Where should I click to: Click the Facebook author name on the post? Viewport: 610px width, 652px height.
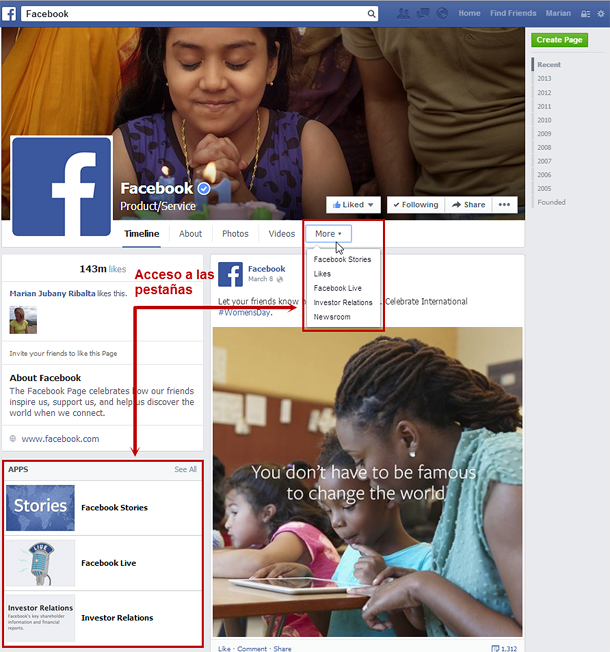coord(267,269)
